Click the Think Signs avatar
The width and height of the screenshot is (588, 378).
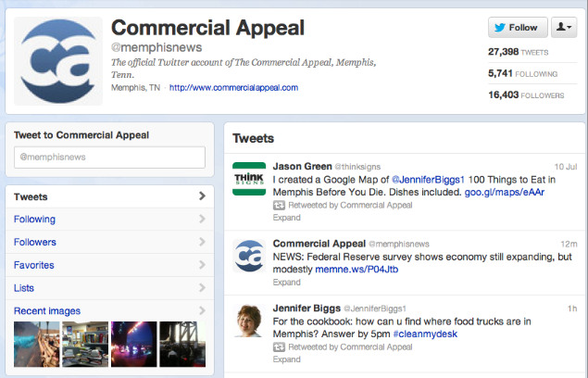tap(249, 179)
